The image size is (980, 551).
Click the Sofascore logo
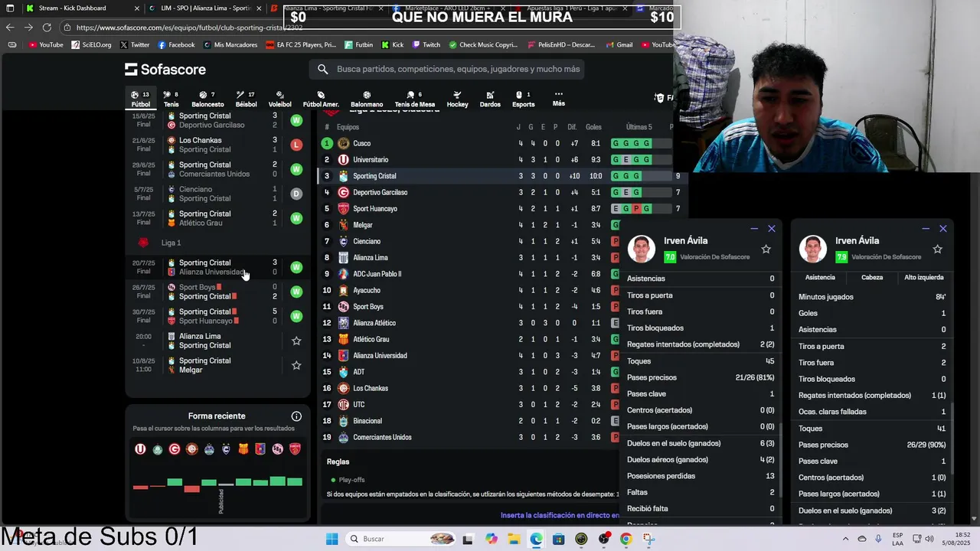[165, 70]
